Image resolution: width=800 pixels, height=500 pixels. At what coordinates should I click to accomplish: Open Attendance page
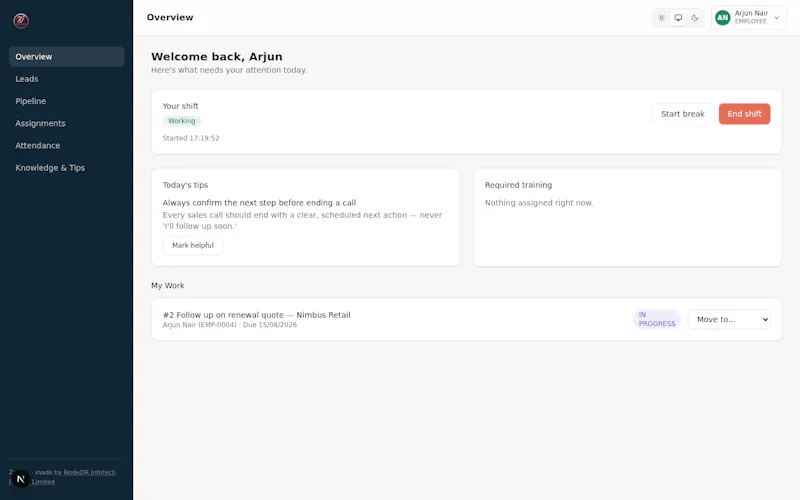click(66, 145)
